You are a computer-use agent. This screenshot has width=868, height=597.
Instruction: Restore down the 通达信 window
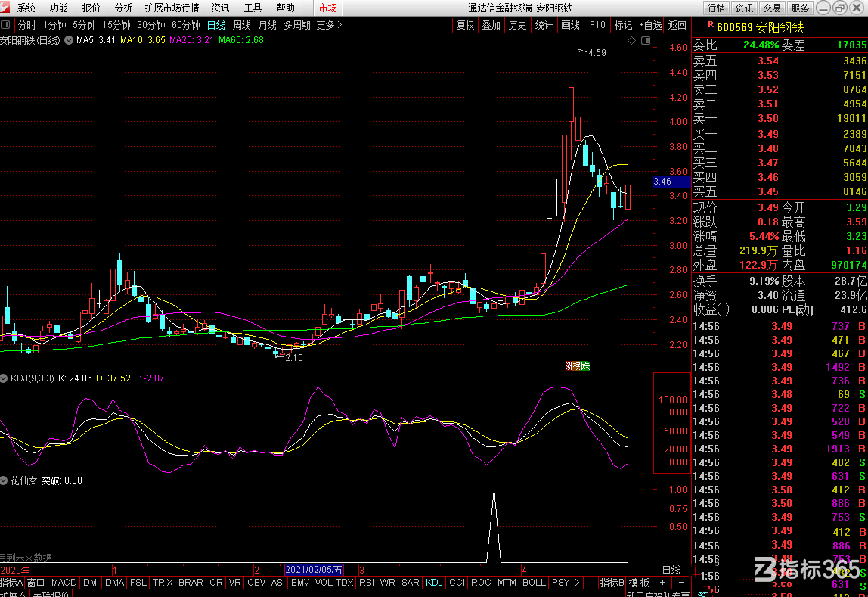point(840,8)
